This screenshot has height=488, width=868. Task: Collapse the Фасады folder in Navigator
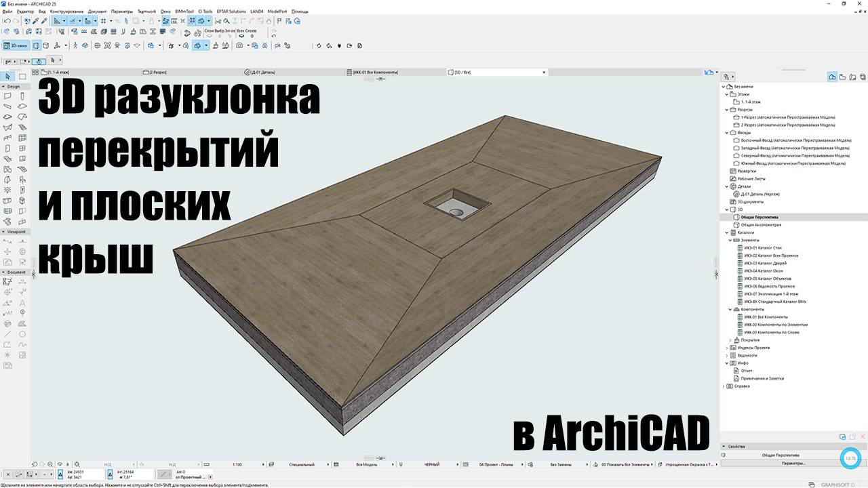(726, 133)
